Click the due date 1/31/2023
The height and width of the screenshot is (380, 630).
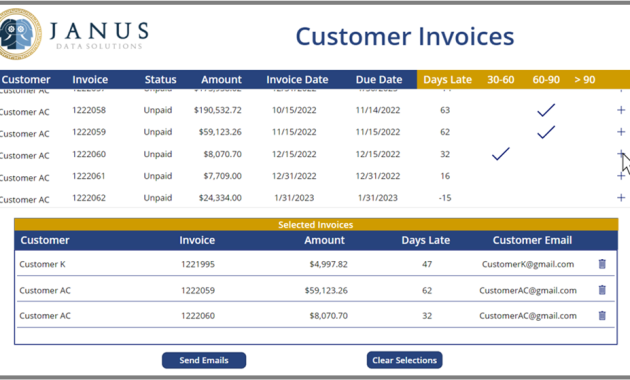(x=378, y=198)
